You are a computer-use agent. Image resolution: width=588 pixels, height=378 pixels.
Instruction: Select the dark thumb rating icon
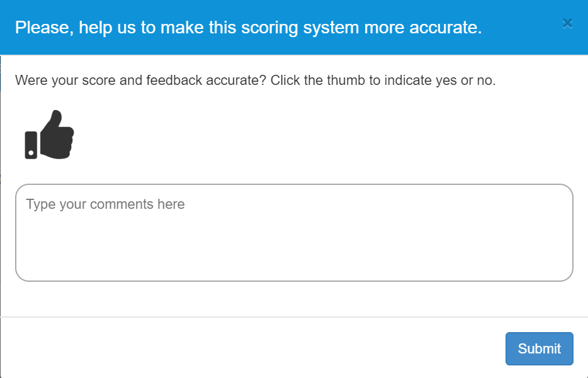49,135
